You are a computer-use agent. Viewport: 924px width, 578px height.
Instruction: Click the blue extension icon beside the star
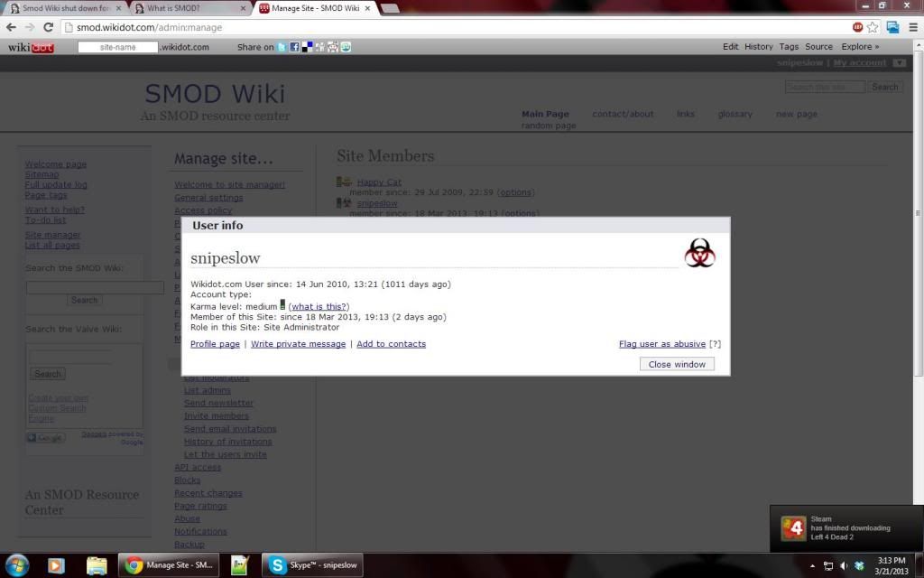point(892,27)
